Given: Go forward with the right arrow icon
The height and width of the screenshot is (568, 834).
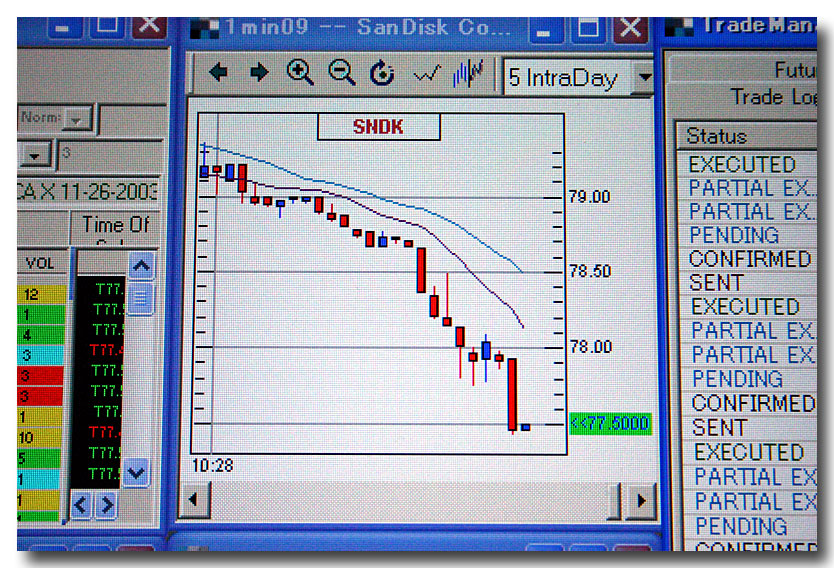Looking at the screenshot, I should [259, 72].
